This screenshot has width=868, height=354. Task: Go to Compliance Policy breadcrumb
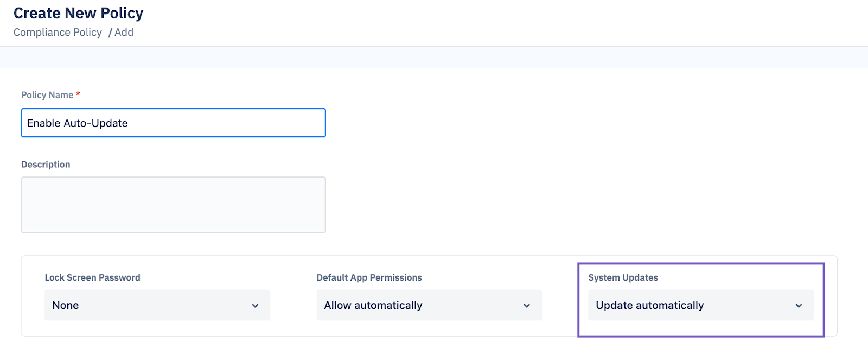tap(58, 33)
